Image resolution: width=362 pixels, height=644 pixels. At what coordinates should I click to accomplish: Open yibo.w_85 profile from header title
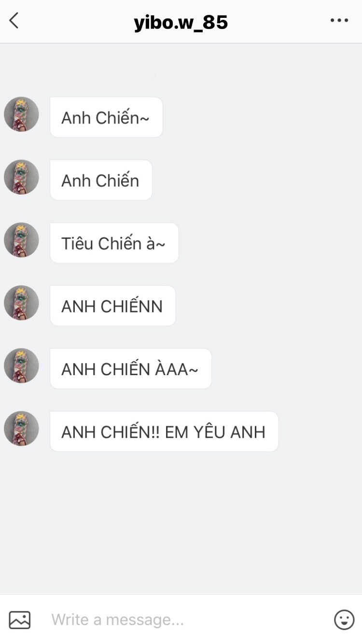coord(181,22)
